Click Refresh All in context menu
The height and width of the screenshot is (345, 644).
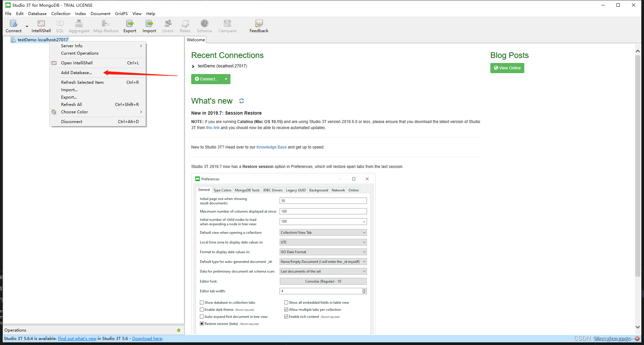[98, 105]
